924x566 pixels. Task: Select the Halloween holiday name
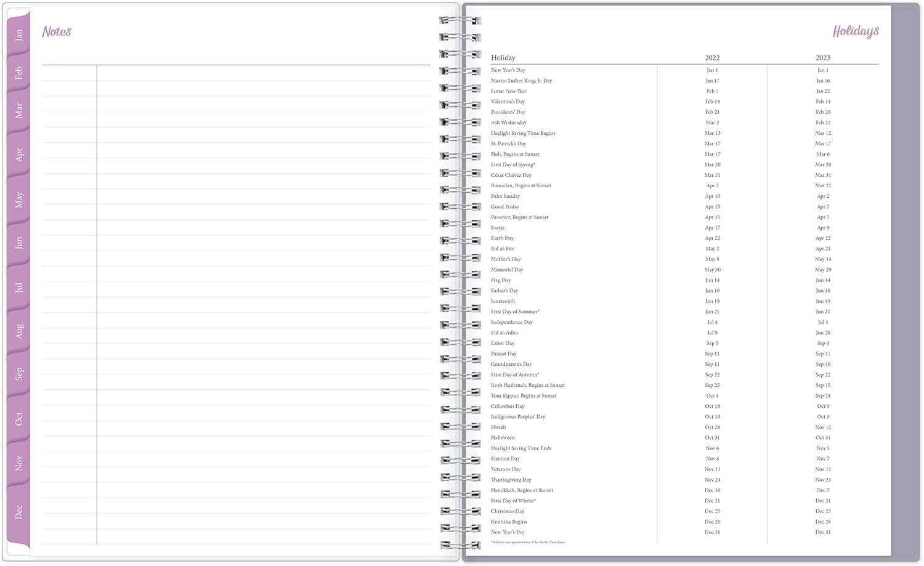[503, 437]
